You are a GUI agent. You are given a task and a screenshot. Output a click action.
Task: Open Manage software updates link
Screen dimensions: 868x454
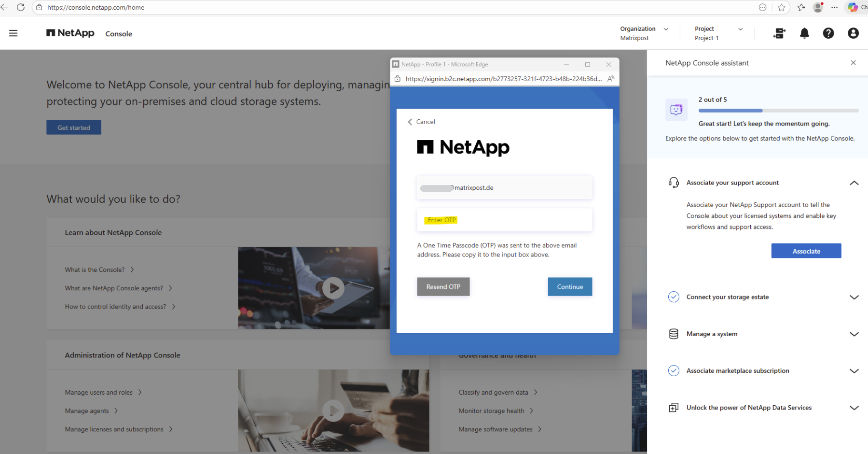[x=500, y=429]
